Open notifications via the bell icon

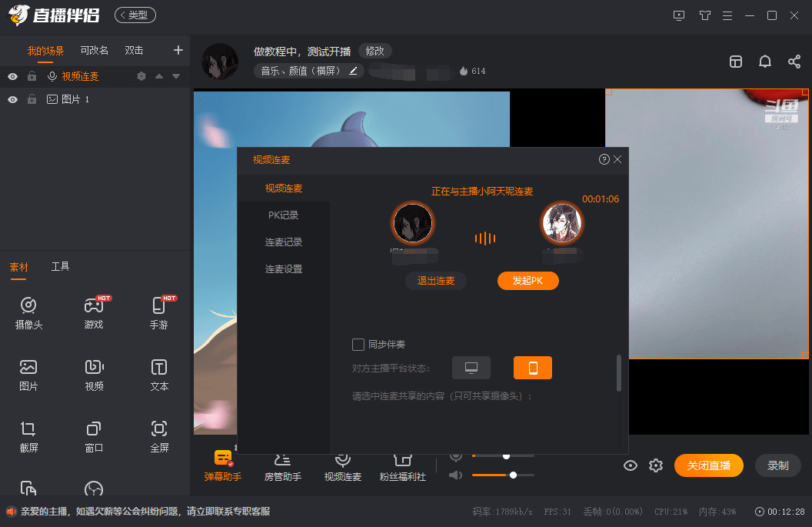tap(764, 61)
